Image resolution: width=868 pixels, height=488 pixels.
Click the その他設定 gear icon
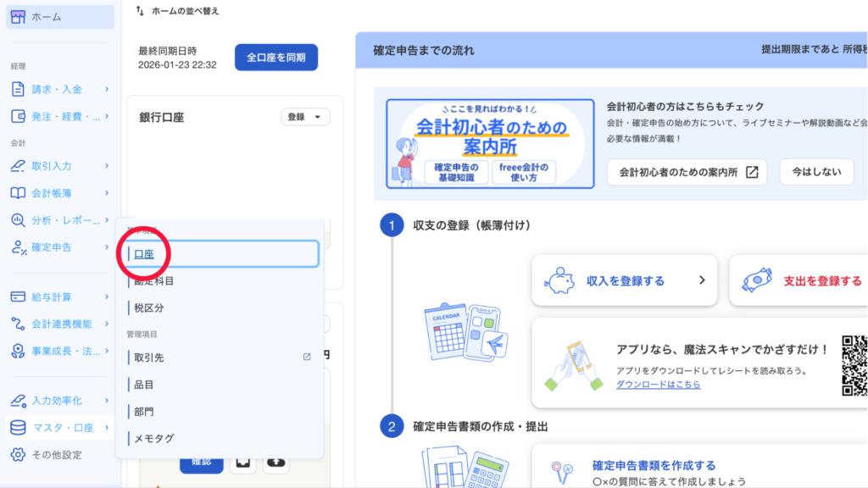pos(19,455)
